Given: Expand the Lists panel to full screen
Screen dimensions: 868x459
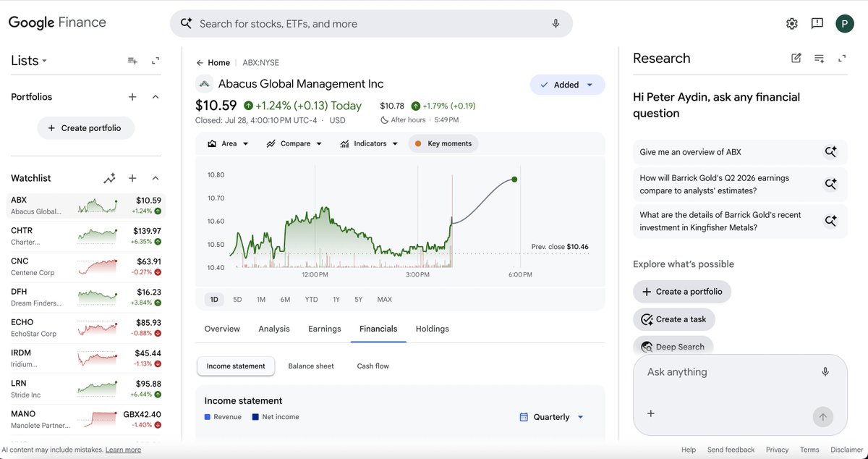Looking at the screenshot, I should pos(156,61).
